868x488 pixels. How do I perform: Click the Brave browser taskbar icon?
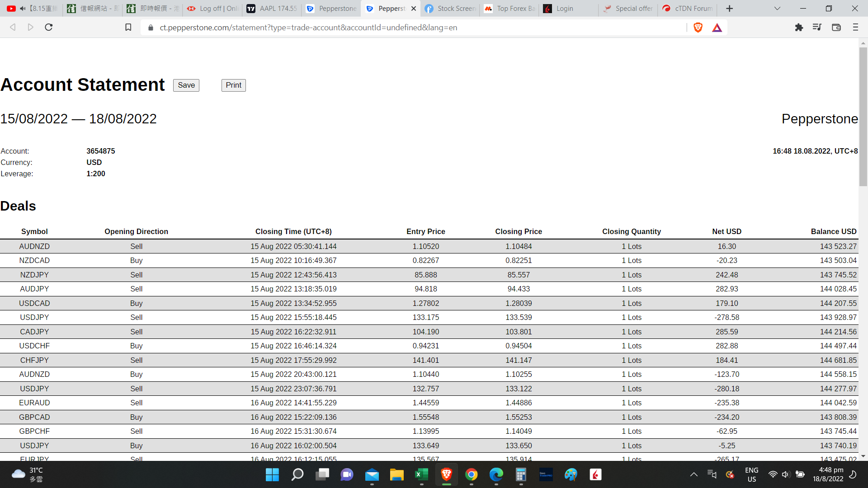(x=446, y=474)
